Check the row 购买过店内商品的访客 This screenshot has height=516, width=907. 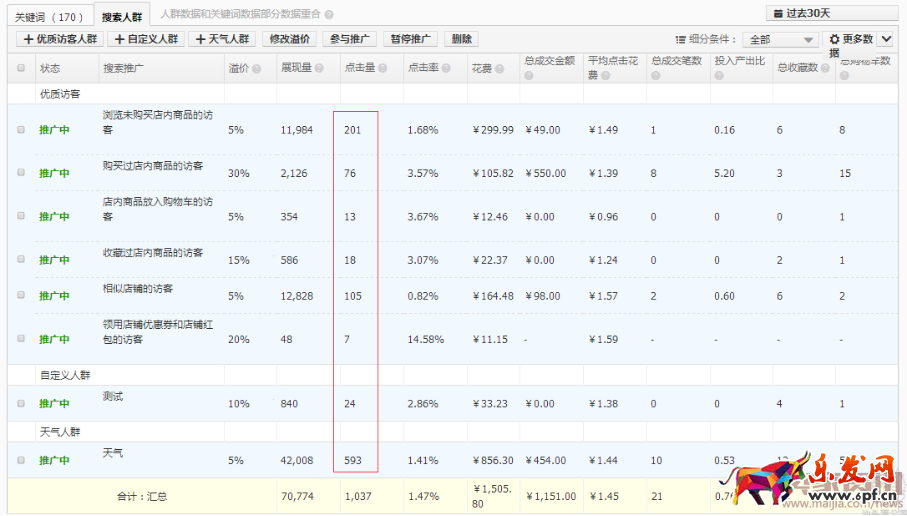(x=21, y=172)
